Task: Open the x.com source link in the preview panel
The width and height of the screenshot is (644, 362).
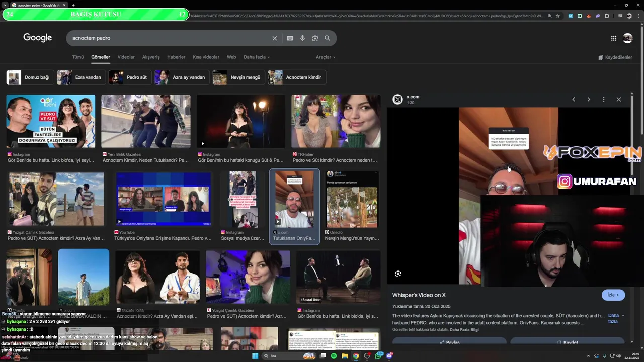Action: tap(413, 97)
